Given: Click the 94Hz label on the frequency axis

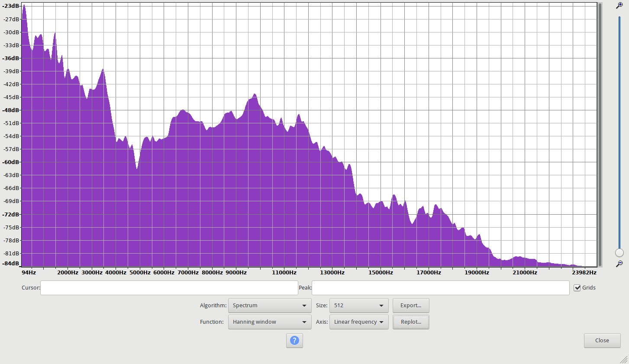Looking at the screenshot, I should click(x=29, y=273).
